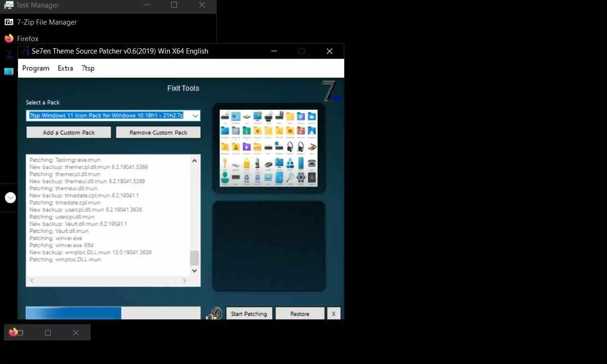Click Add a Custom Pack button
The width and height of the screenshot is (607, 364).
click(x=69, y=133)
